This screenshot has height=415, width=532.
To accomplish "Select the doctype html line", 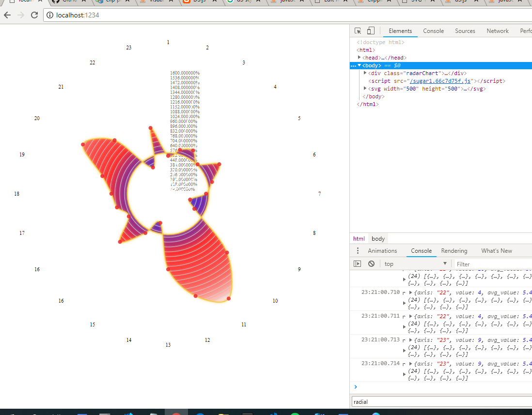I will point(380,43).
